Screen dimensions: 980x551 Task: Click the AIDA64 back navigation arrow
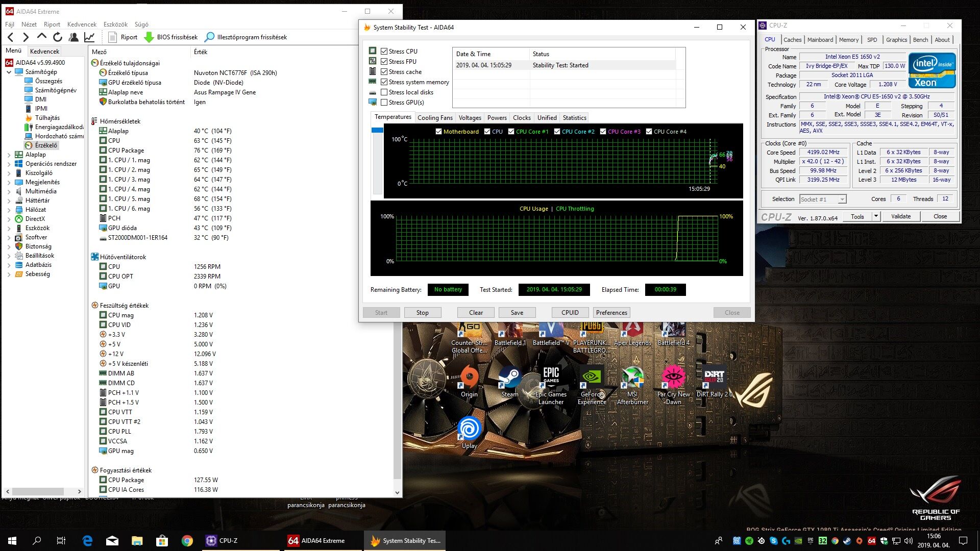click(11, 37)
